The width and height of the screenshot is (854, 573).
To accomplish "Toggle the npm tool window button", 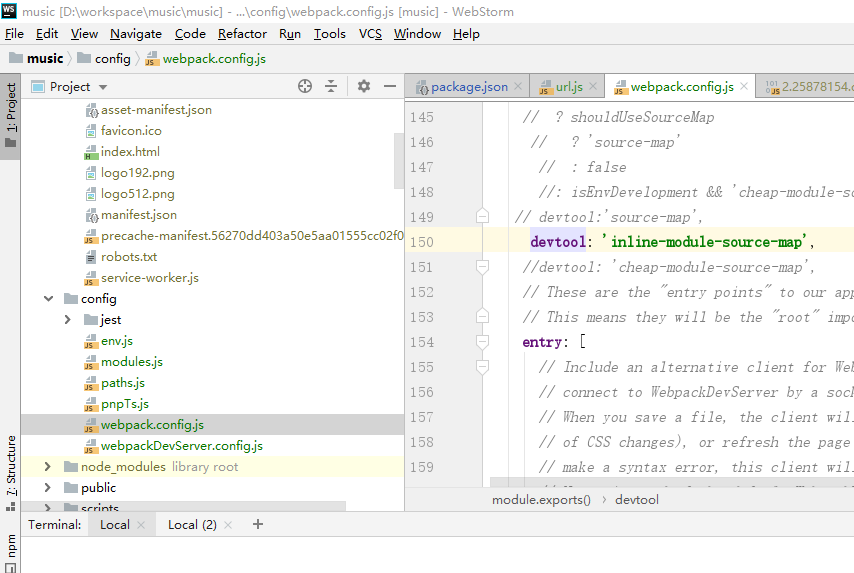I will 11,551.
